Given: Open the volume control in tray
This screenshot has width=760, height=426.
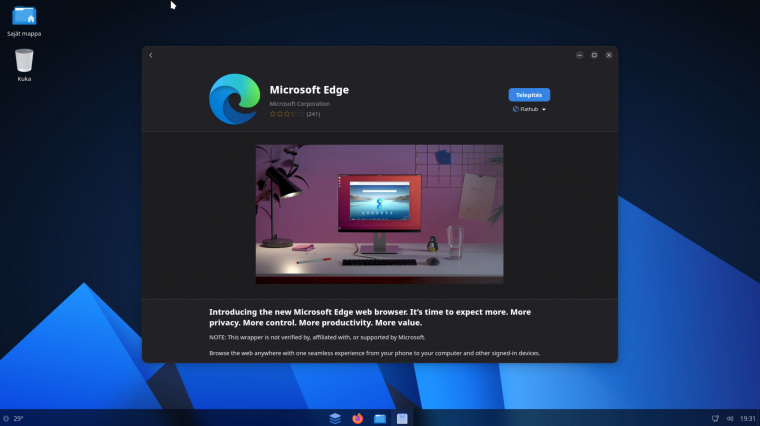Looking at the screenshot, I should (730, 418).
